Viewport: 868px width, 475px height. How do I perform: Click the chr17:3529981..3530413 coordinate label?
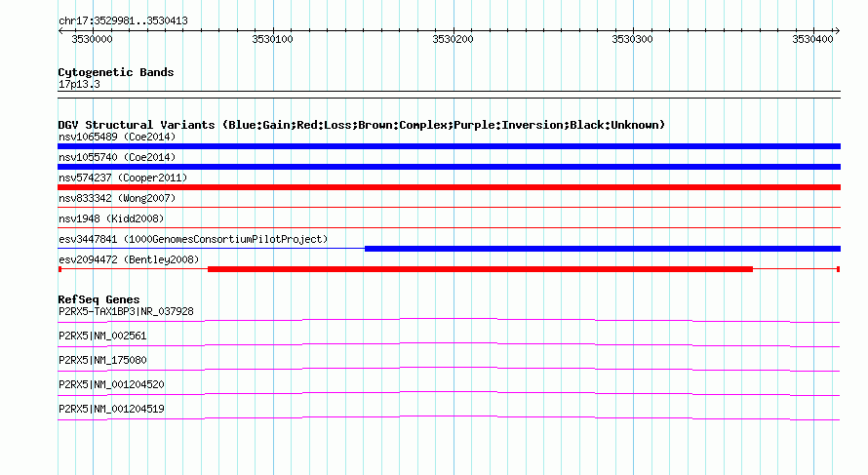[124, 21]
